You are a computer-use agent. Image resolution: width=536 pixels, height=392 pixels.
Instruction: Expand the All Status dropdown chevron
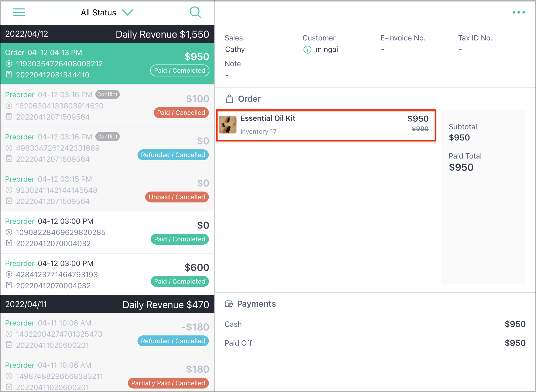point(128,12)
